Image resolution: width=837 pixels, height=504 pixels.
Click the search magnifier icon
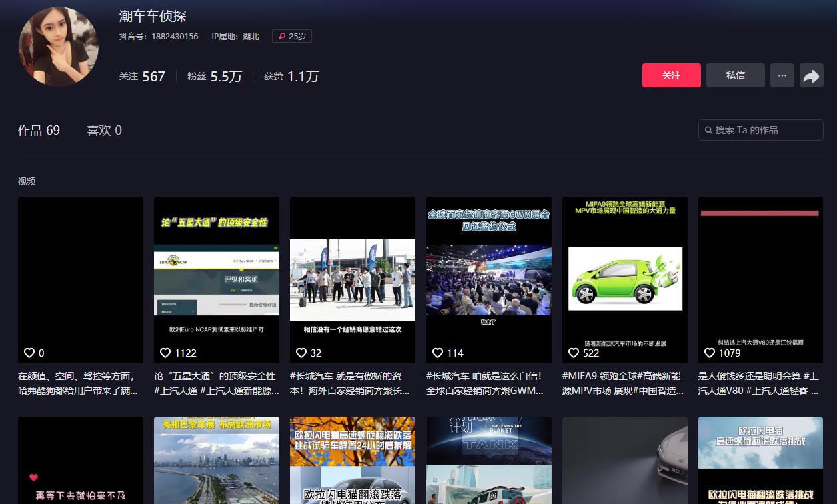[x=708, y=130]
